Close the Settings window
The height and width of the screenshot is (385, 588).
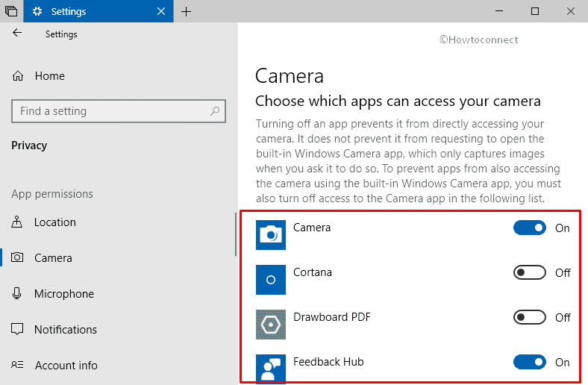571,11
